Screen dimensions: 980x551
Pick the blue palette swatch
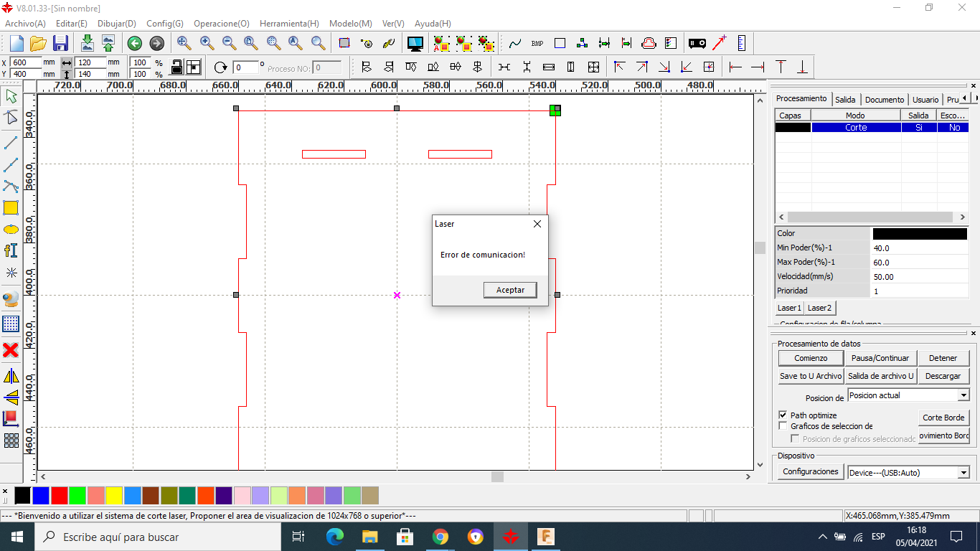coord(41,495)
